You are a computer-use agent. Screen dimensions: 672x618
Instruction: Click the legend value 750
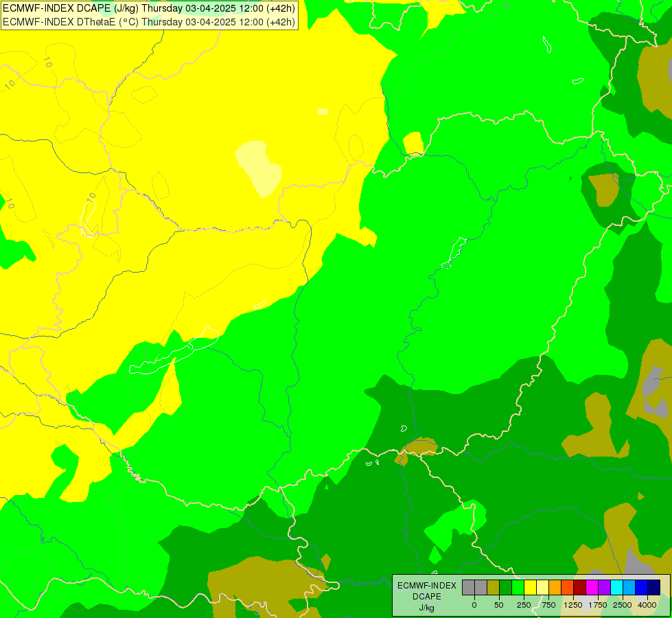pos(548,605)
